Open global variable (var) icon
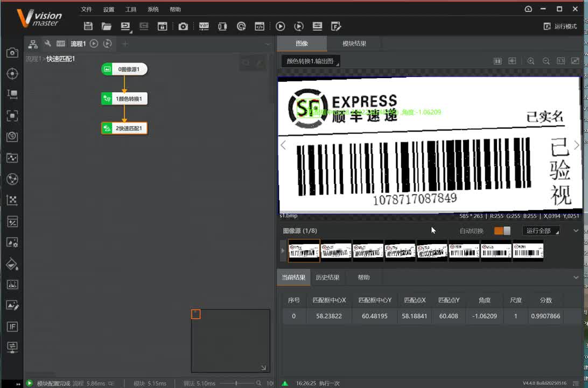 204,26
